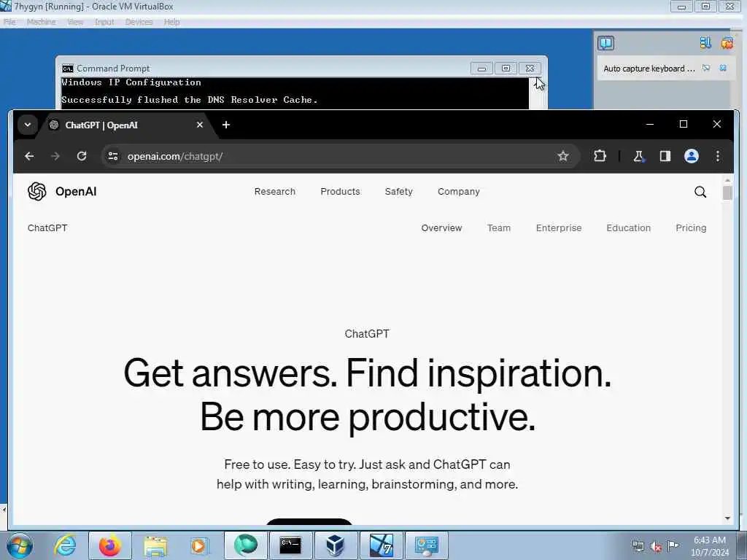Open the control panel taskbar icon
Viewport: 747px width, 560px height.
[426, 545]
